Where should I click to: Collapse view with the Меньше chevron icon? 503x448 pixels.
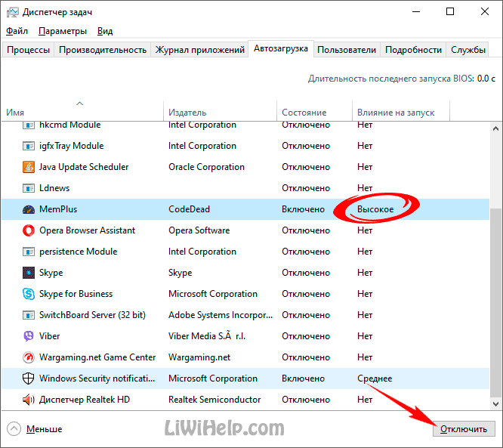click(14, 429)
